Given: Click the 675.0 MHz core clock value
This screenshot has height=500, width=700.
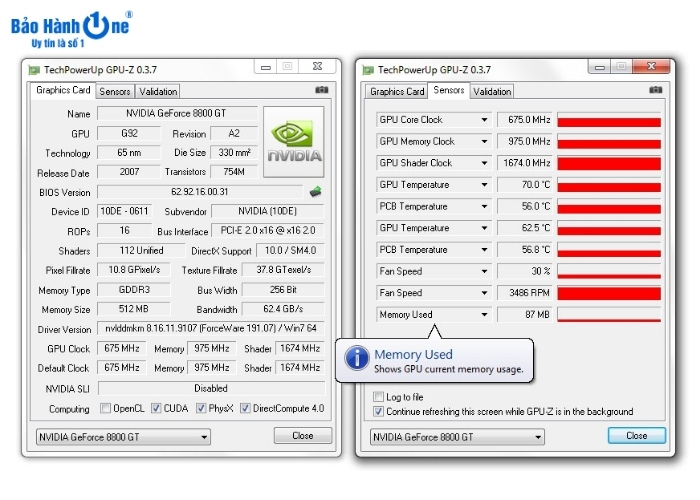Looking at the screenshot, I should 525,120.
